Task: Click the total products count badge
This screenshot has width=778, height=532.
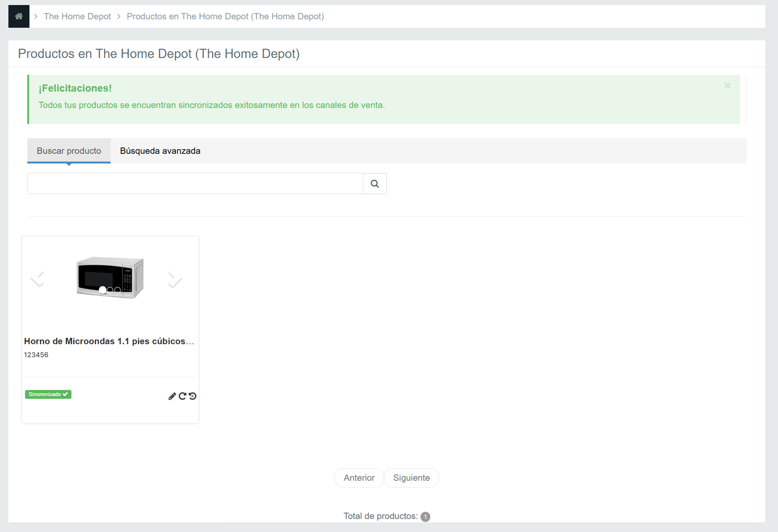Action: [425, 516]
